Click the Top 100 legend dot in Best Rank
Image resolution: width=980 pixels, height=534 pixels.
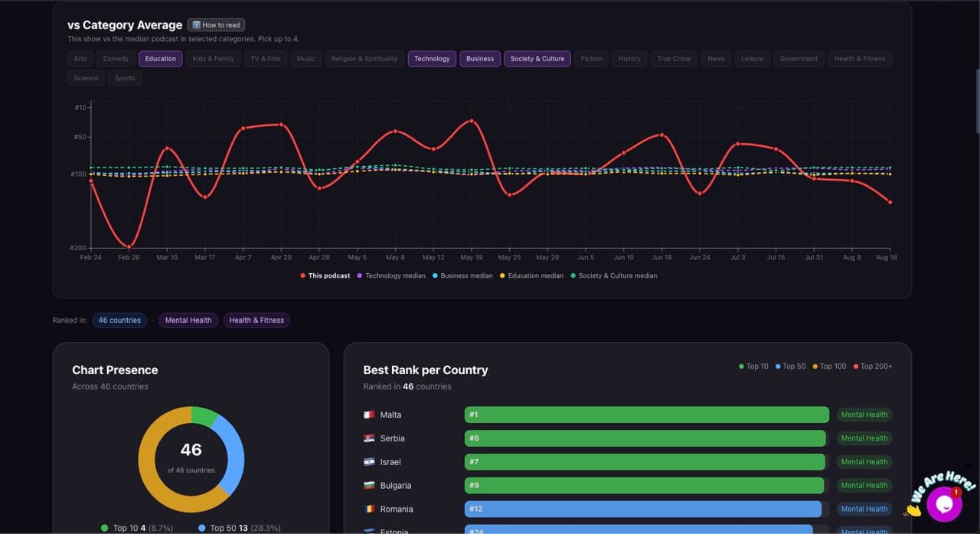coord(815,366)
